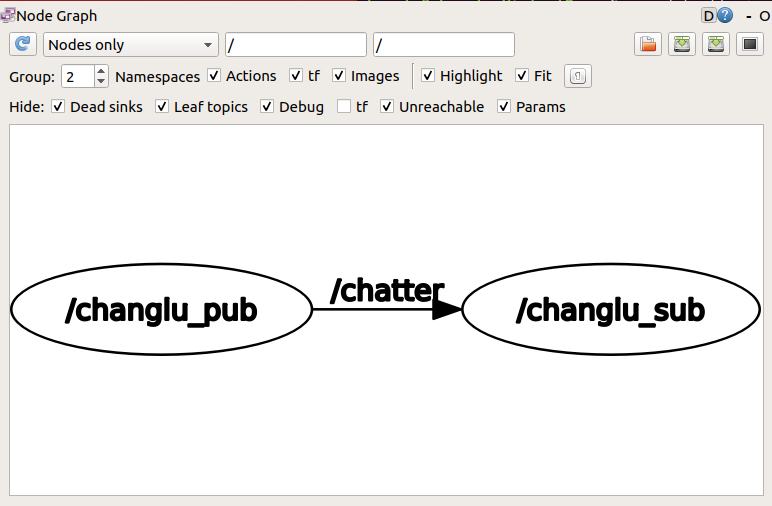This screenshot has height=506, width=772.
Task: Uncheck Hide Leaf topics
Action: click(x=162, y=106)
